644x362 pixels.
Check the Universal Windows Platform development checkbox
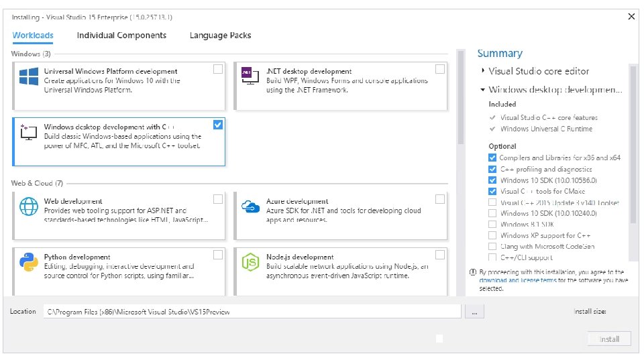[218, 69]
